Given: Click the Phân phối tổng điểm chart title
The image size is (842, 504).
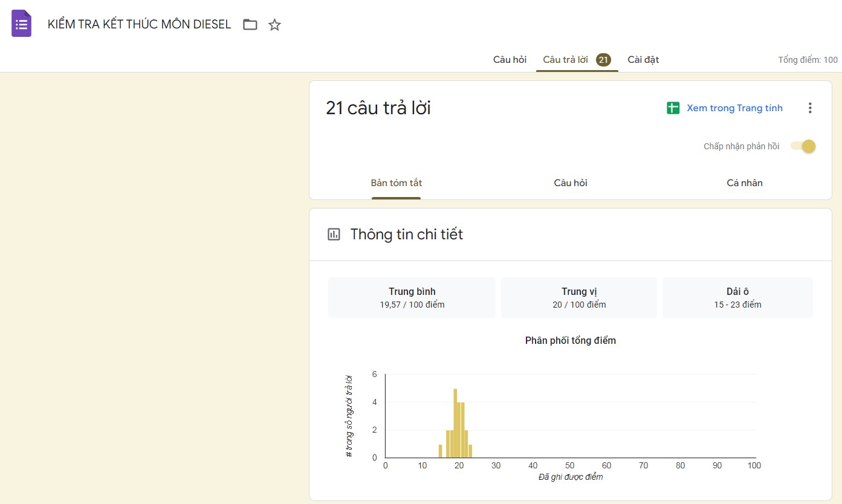Looking at the screenshot, I should [571, 340].
